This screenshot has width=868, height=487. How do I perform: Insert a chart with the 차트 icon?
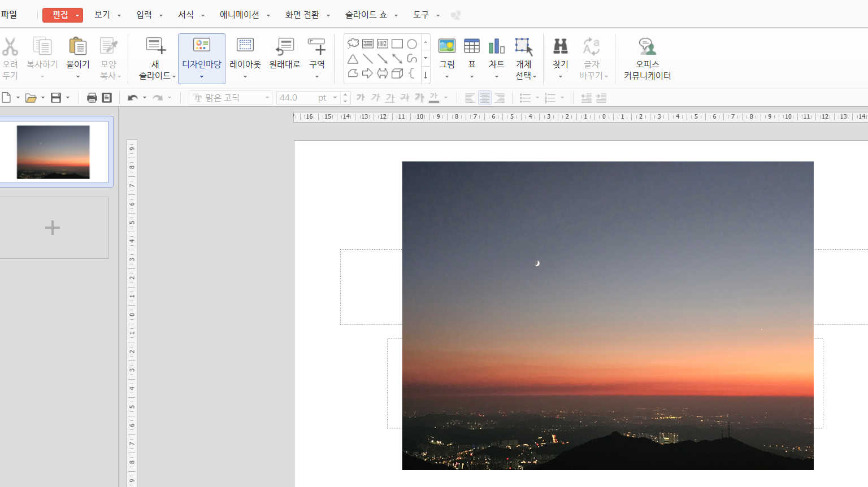click(x=497, y=46)
